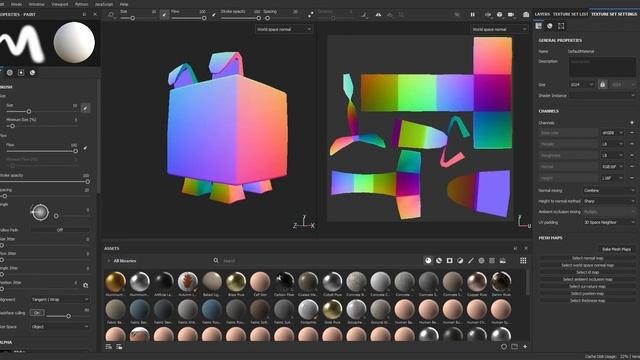640x360 pixels.
Task: Open the texture Size 1024 dropdown
Action: (x=582, y=84)
